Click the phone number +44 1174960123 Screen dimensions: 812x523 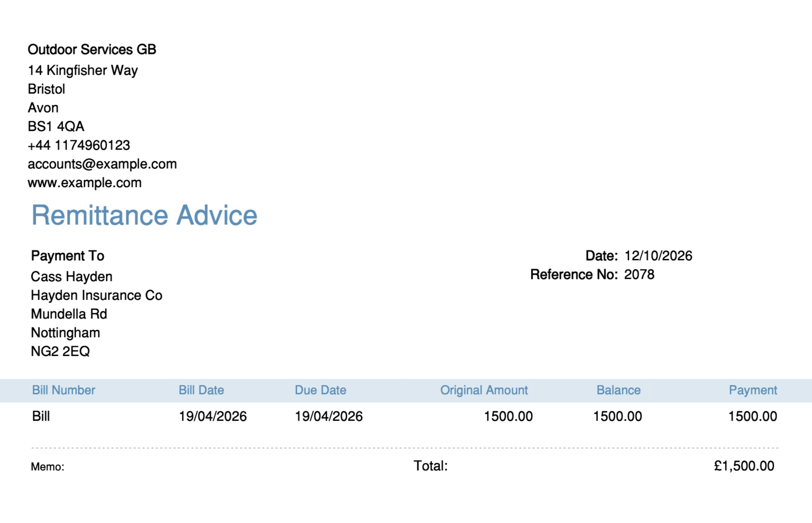tap(79, 145)
